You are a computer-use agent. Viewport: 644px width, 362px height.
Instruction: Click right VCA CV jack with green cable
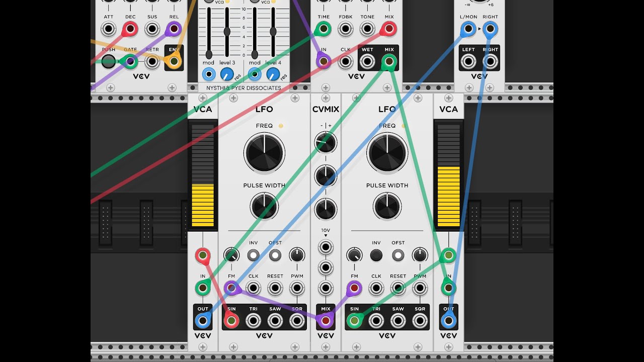(x=448, y=256)
